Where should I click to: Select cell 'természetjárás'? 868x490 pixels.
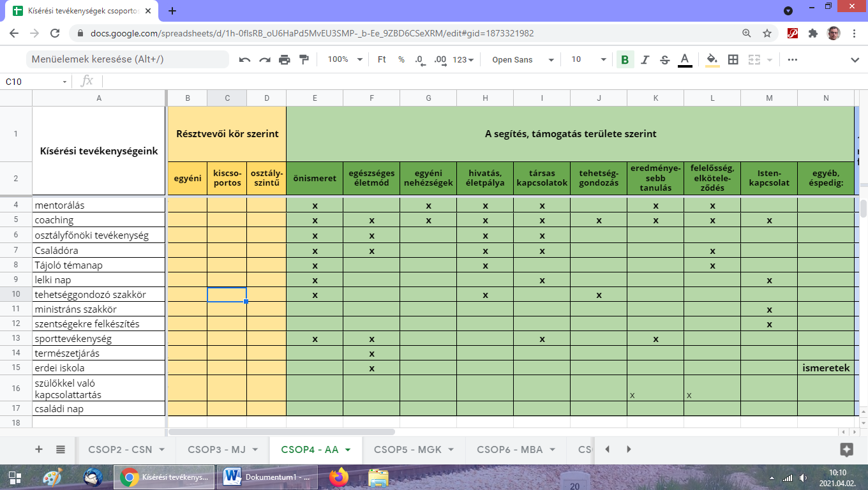point(98,353)
